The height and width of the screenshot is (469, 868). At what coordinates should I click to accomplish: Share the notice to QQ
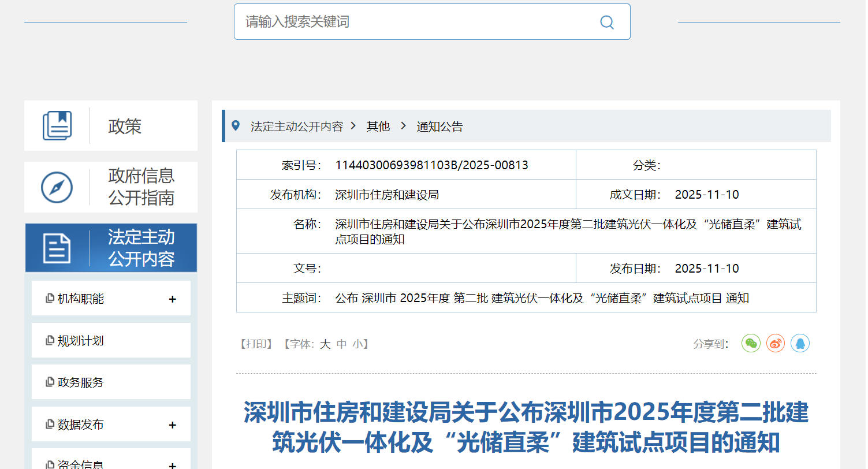point(800,344)
